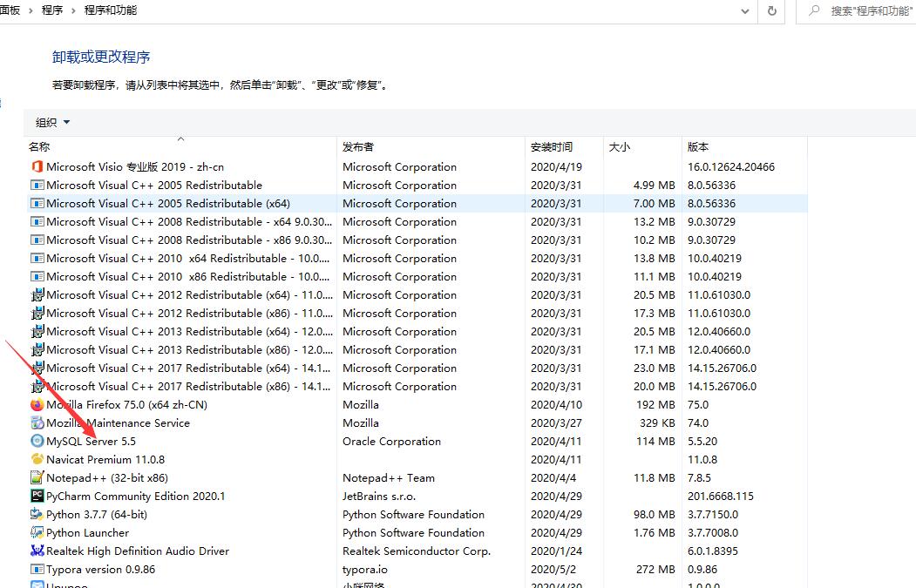Click the Typora version 0.9.86 icon
Image resolution: width=916 pixels, height=588 pixels.
click(37, 570)
